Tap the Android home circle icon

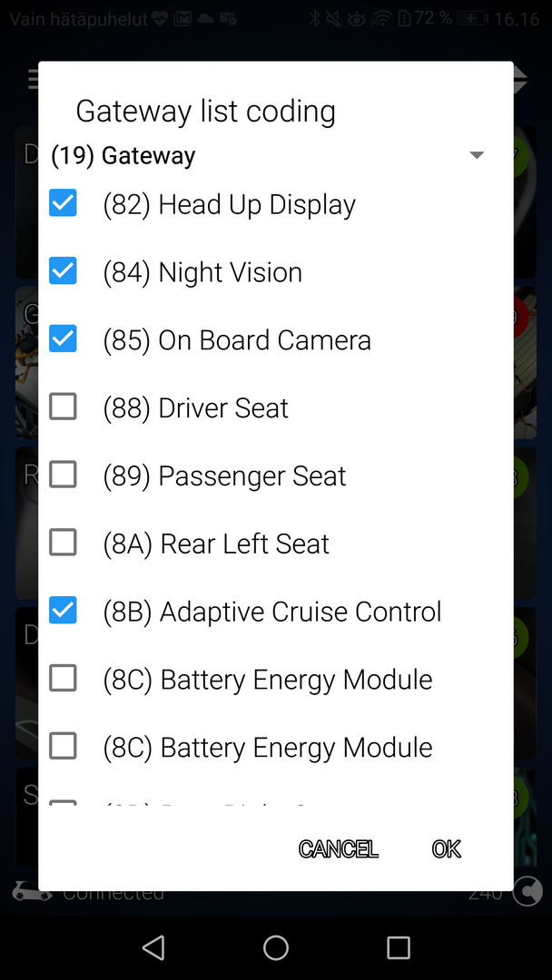276,948
